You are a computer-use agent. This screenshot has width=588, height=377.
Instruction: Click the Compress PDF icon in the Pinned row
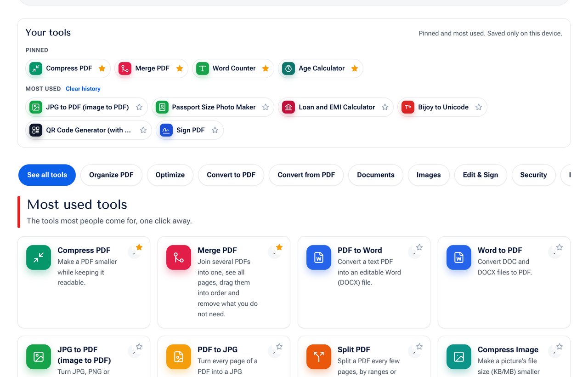coord(36,69)
